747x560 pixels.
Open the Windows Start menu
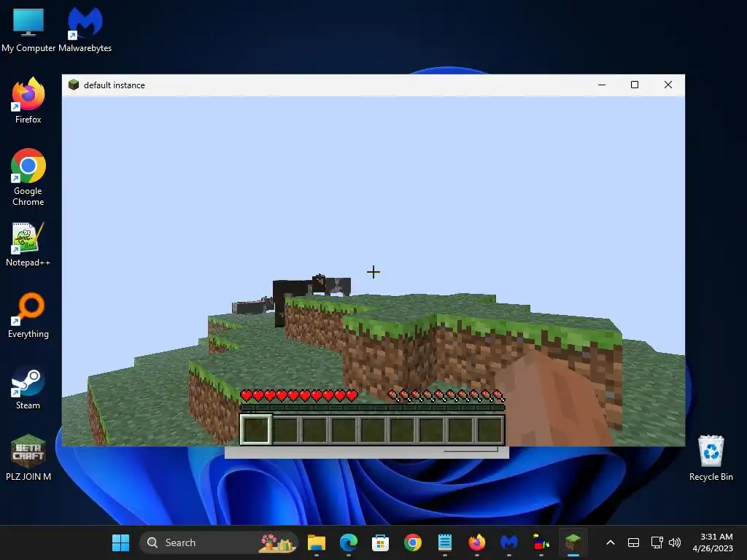pyautogui.click(x=120, y=542)
